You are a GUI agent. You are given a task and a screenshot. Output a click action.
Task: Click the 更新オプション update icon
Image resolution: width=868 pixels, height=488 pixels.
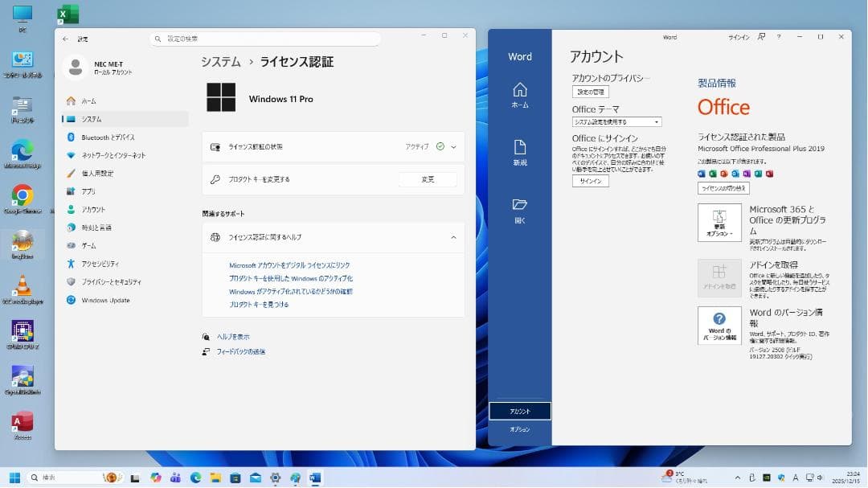pos(719,222)
